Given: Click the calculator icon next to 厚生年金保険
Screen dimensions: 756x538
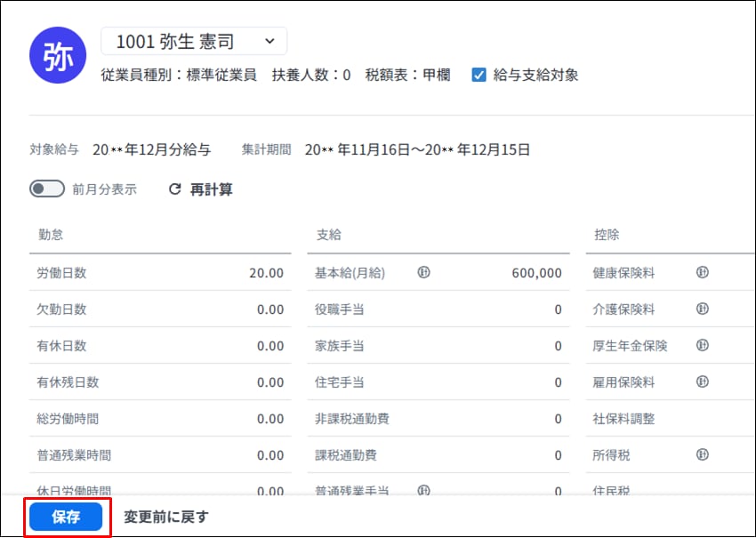Looking at the screenshot, I should pyautogui.click(x=702, y=346).
